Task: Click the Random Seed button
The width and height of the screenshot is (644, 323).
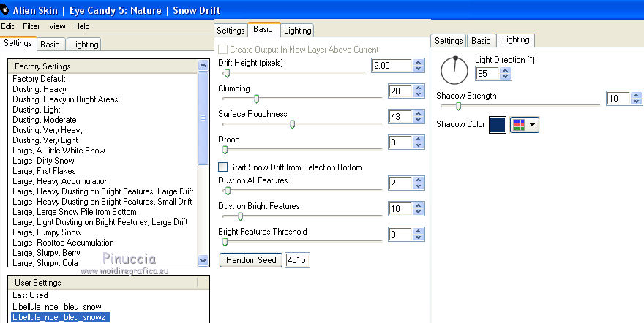Action: pyautogui.click(x=251, y=260)
